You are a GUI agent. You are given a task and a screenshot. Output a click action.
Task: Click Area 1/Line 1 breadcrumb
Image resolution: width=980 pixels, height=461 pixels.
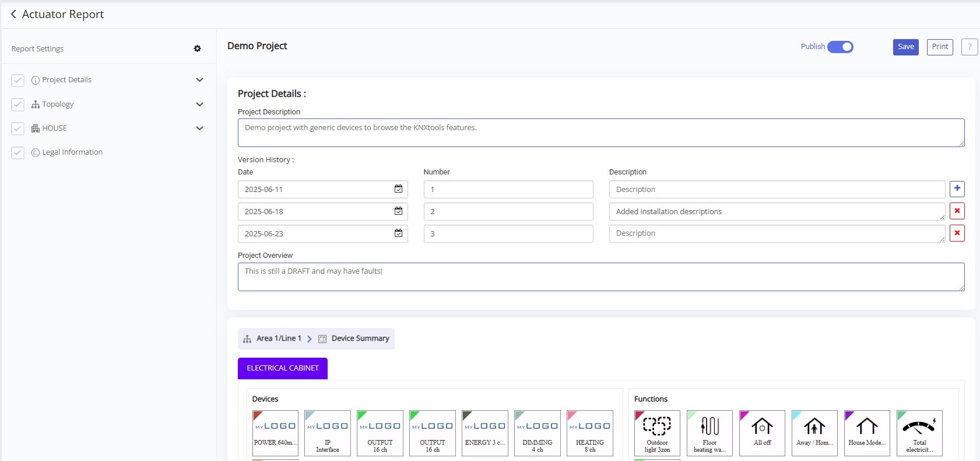tap(279, 338)
